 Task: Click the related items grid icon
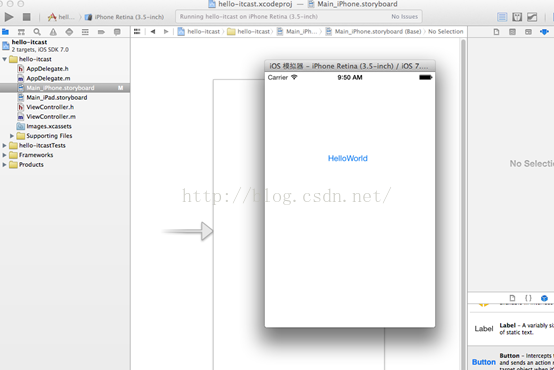pyautogui.click(x=137, y=31)
